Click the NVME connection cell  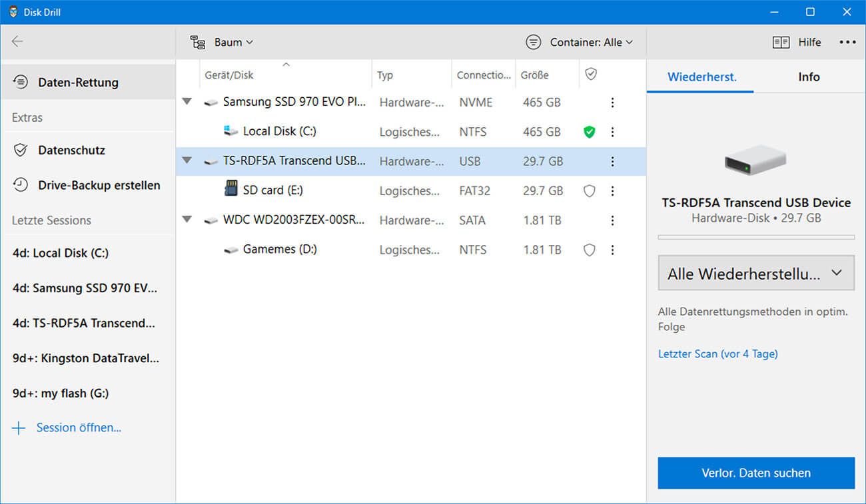pyautogui.click(x=476, y=103)
